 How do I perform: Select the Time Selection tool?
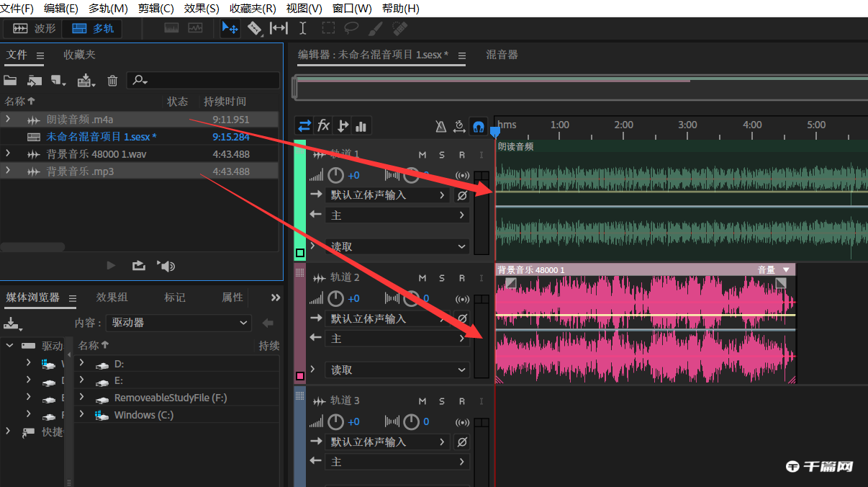[x=303, y=28]
